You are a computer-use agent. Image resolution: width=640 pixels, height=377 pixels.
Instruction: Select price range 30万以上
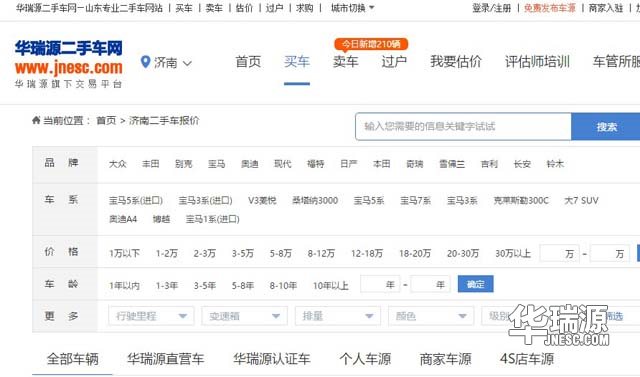coord(513,253)
